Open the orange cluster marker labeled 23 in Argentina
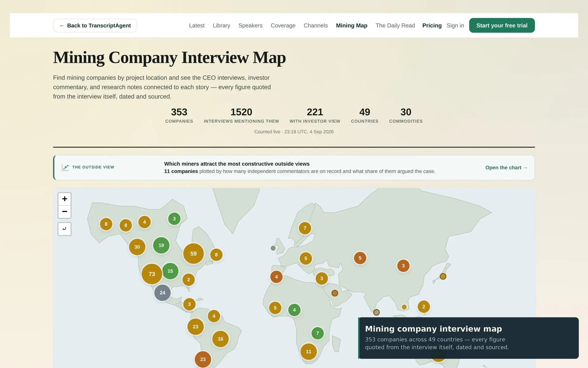Viewport: 588px width, 368px height. [203, 359]
